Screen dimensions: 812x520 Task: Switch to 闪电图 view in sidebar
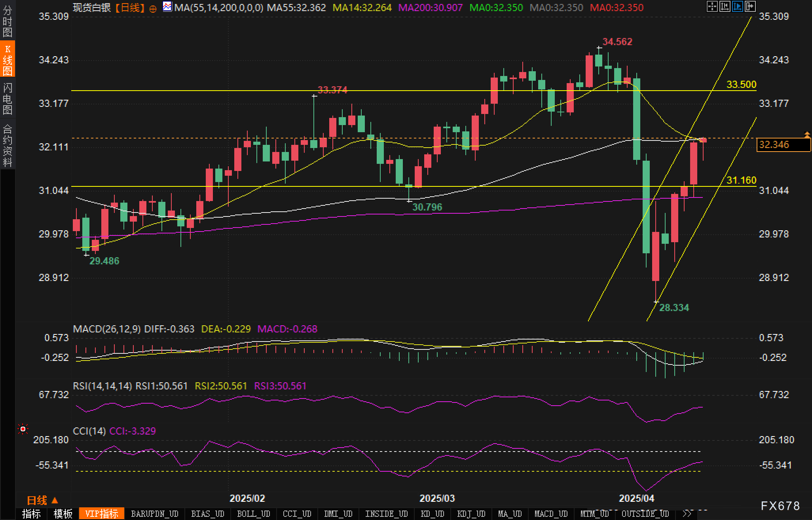click(x=7, y=99)
